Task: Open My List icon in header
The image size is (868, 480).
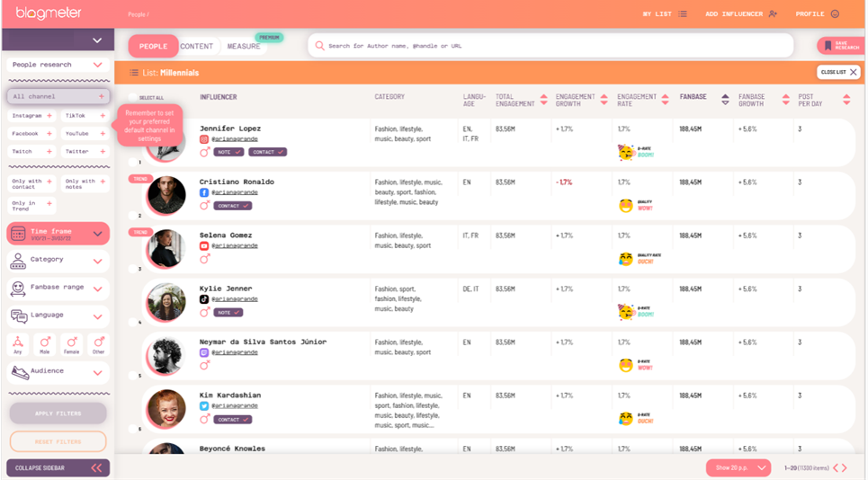Action: (683, 13)
